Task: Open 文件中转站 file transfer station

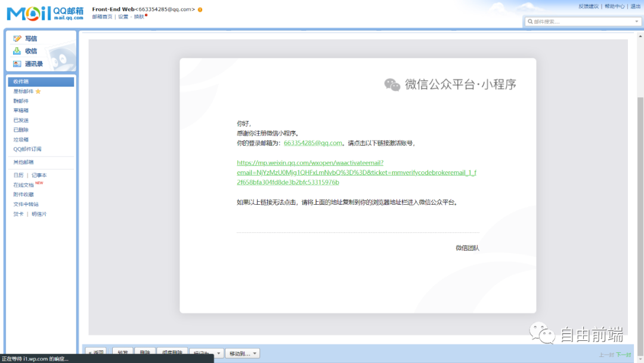Action: (x=26, y=204)
